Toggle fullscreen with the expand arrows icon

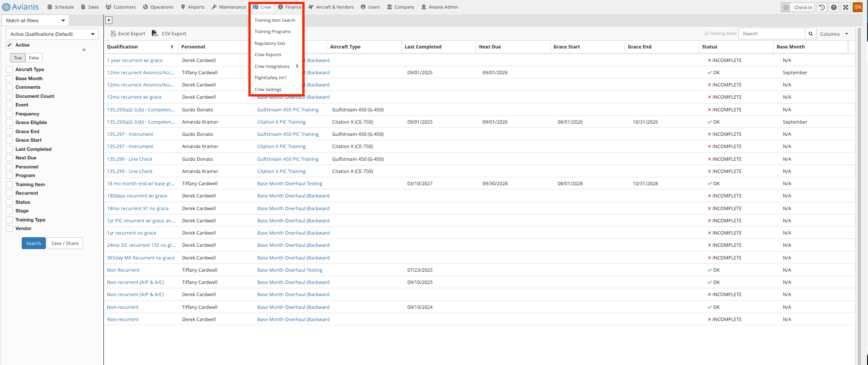point(845,7)
